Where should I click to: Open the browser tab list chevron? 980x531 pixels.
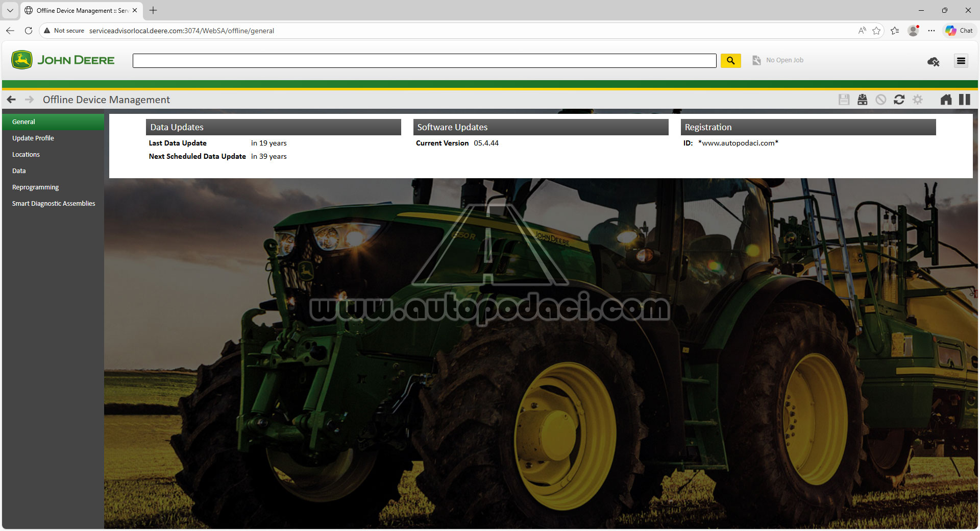click(10, 10)
